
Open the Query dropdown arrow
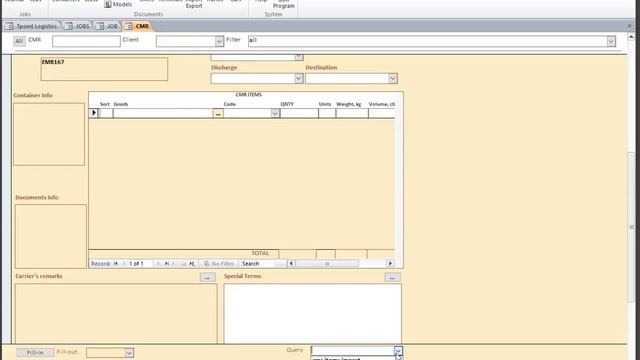pyautogui.click(x=398, y=351)
